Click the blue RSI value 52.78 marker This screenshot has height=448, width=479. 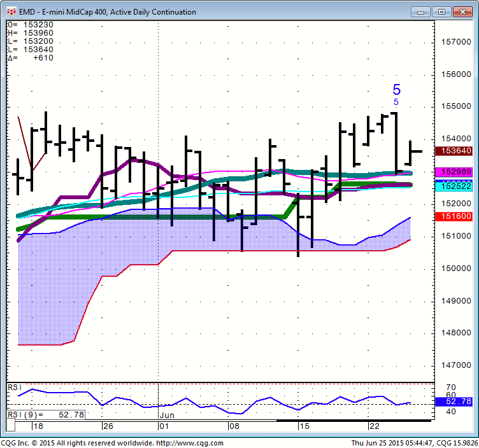(453, 402)
